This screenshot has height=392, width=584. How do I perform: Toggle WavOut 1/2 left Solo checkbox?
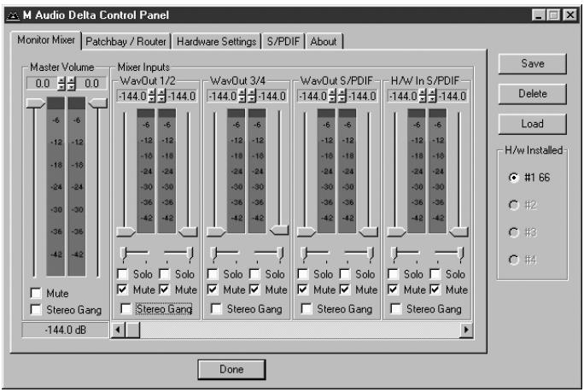[x=122, y=274]
